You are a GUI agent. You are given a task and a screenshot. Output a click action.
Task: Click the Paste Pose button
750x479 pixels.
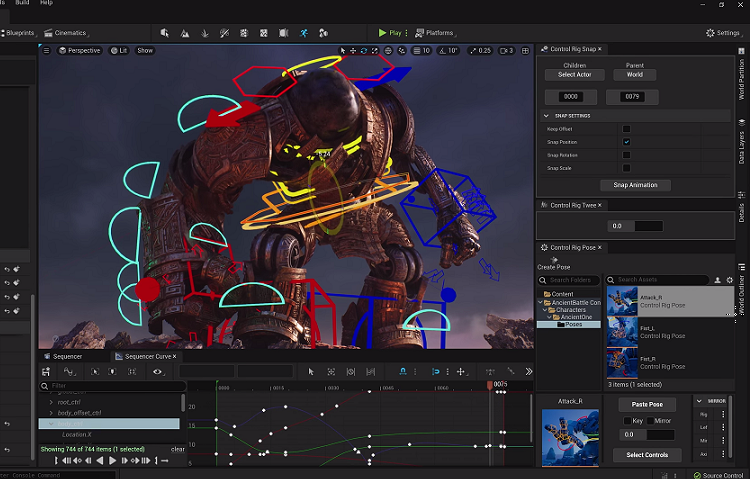click(x=647, y=404)
